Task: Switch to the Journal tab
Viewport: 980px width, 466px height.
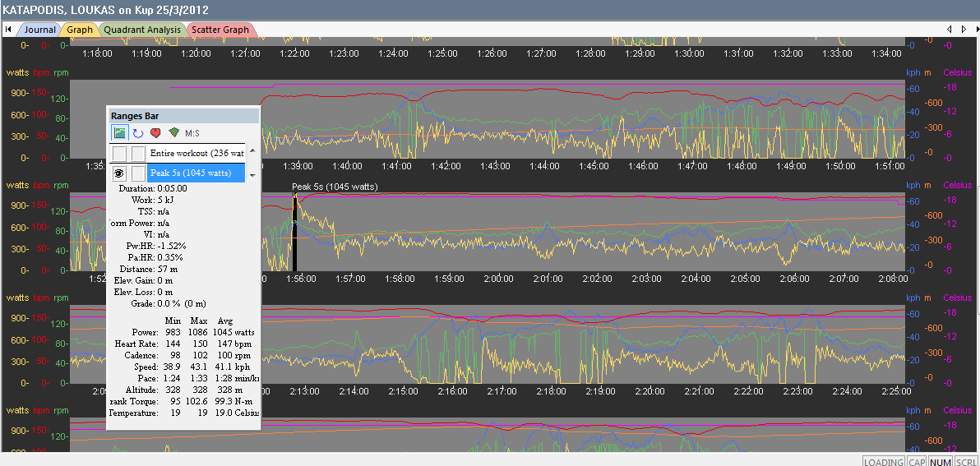Action: pos(39,30)
